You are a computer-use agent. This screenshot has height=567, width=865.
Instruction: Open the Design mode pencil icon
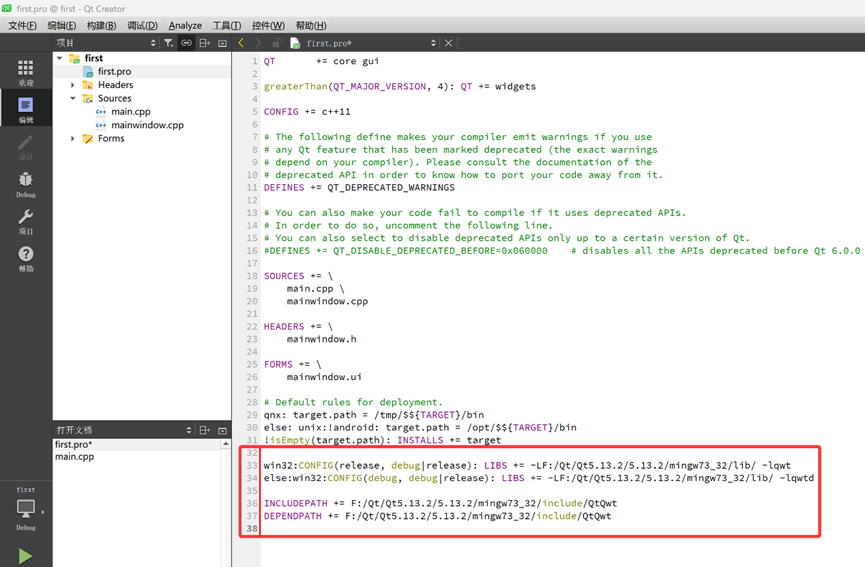point(25,142)
